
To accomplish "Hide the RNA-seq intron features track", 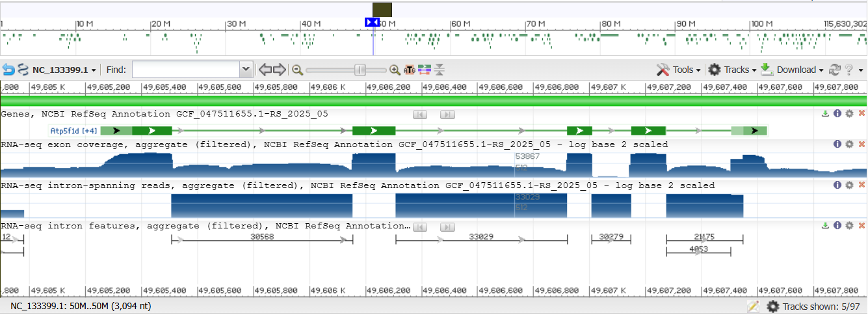I will [x=861, y=226].
